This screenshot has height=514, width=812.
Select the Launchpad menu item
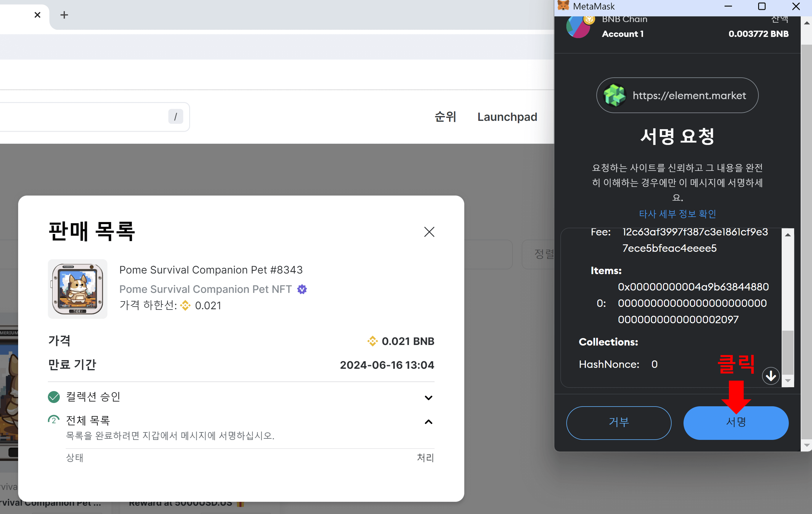tap(507, 117)
